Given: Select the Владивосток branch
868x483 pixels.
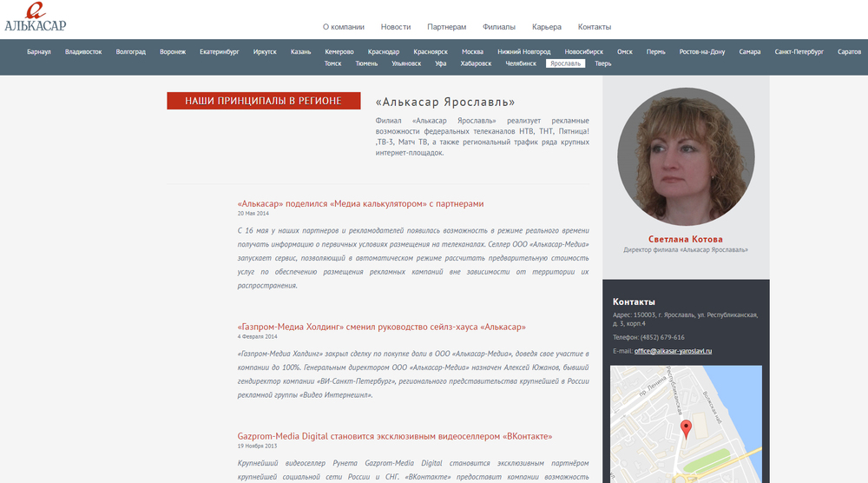Looking at the screenshot, I should coord(83,51).
